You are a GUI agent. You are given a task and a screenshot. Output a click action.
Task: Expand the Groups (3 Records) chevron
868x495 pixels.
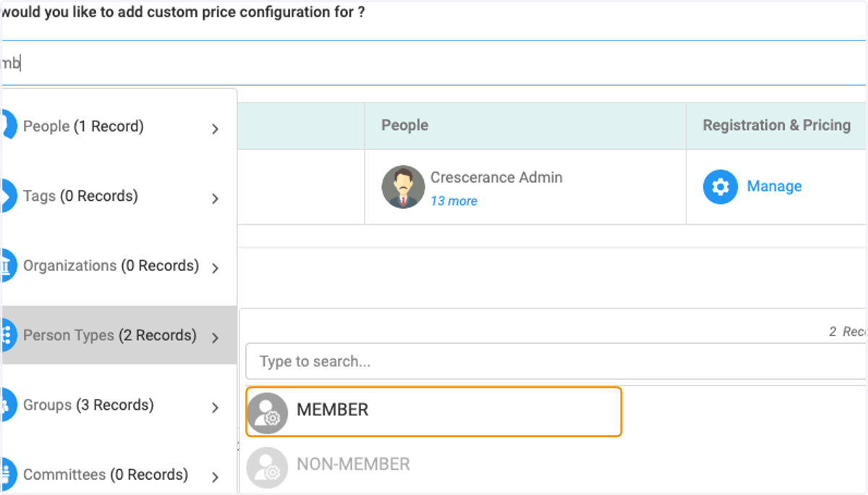[x=215, y=408]
